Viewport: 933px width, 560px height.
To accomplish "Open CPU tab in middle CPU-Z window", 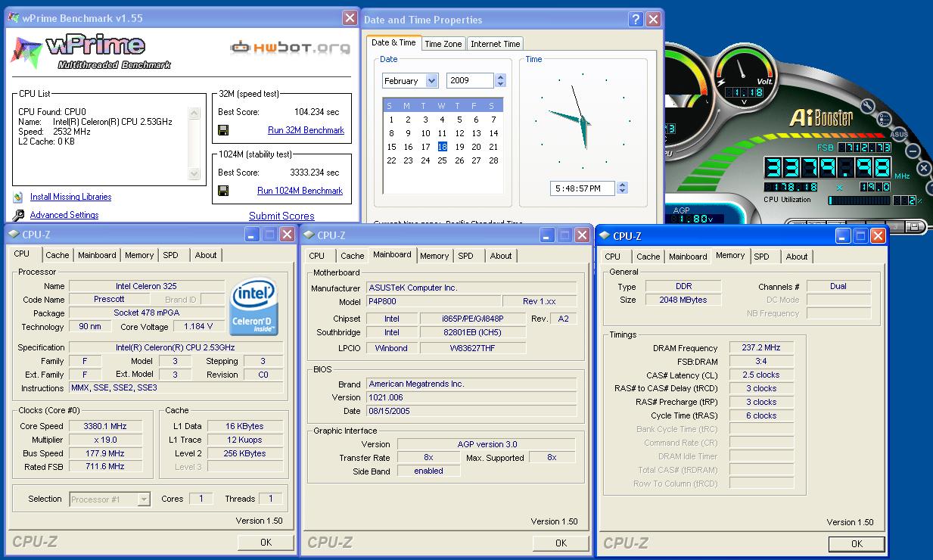I will pyautogui.click(x=317, y=256).
